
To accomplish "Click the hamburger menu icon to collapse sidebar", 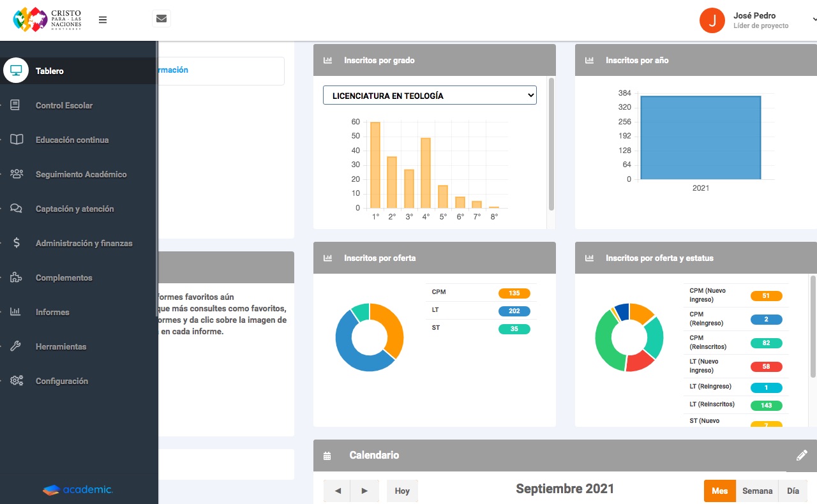I will pyautogui.click(x=103, y=20).
